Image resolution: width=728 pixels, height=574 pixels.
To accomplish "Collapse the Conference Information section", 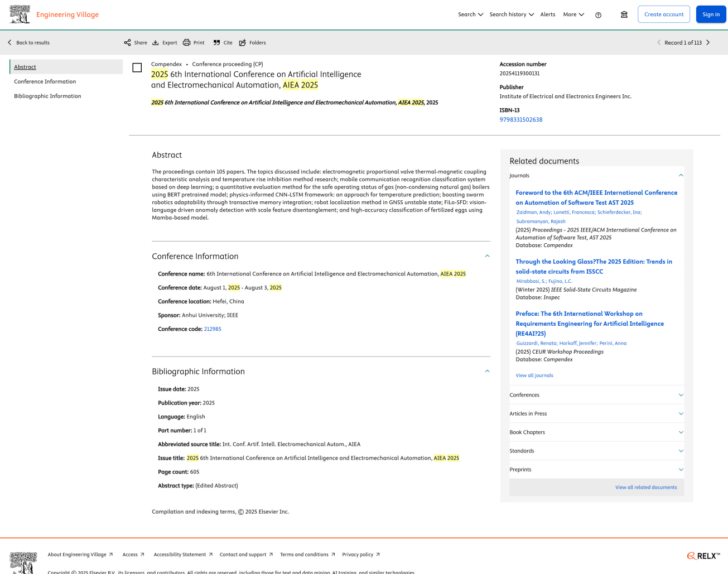I will (x=487, y=256).
